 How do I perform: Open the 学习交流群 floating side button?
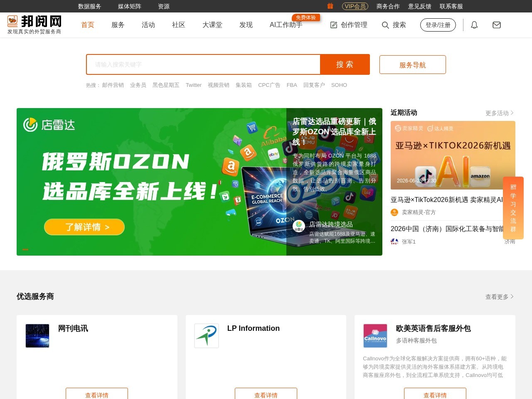pyautogui.click(x=513, y=208)
